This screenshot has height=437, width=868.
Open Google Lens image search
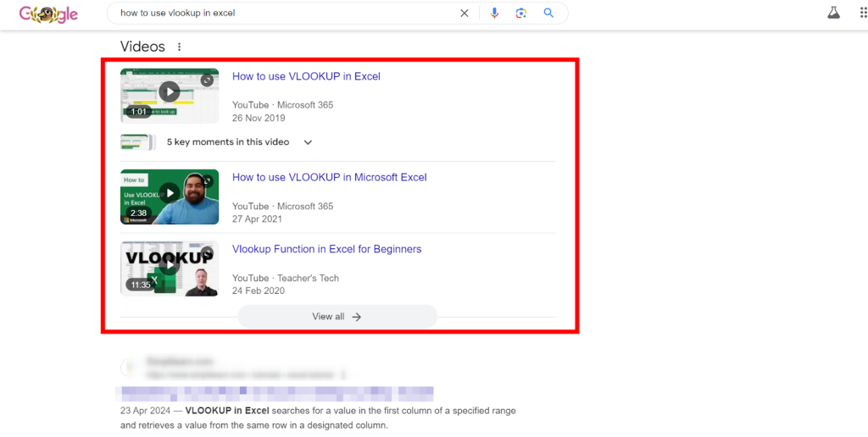pyautogui.click(x=521, y=14)
